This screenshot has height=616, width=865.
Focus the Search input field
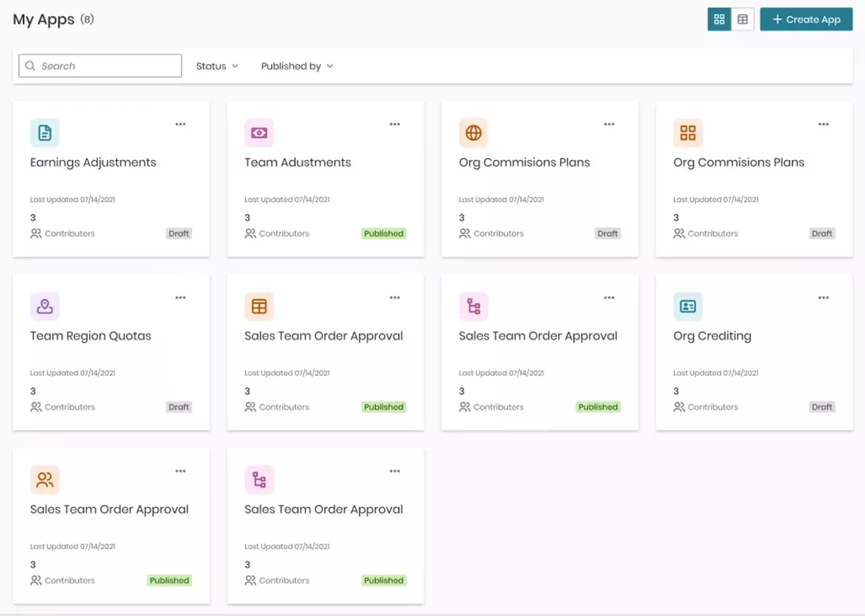click(100, 66)
